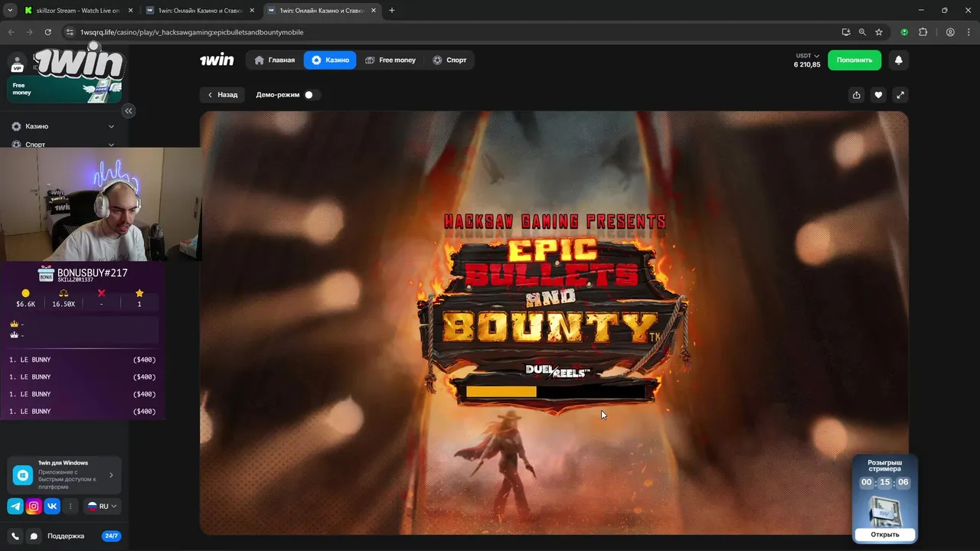The width and height of the screenshot is (980, 551).
Task: Share the game via share icon
Action: tap(856, 95)
